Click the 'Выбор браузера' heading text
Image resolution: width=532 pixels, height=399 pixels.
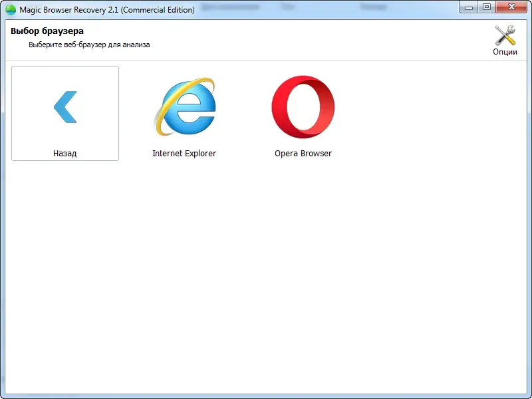point(47,31)
